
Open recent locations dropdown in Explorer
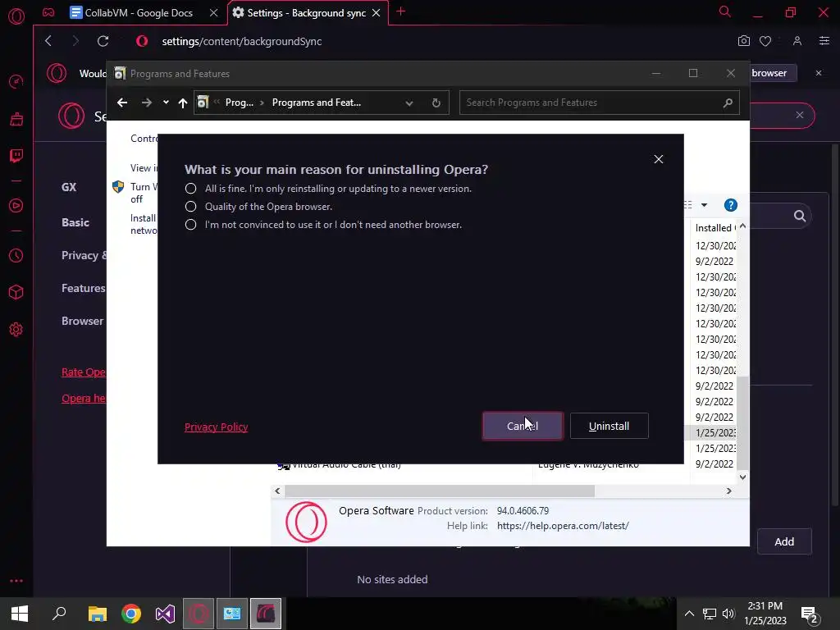click(x=166, y=103)
